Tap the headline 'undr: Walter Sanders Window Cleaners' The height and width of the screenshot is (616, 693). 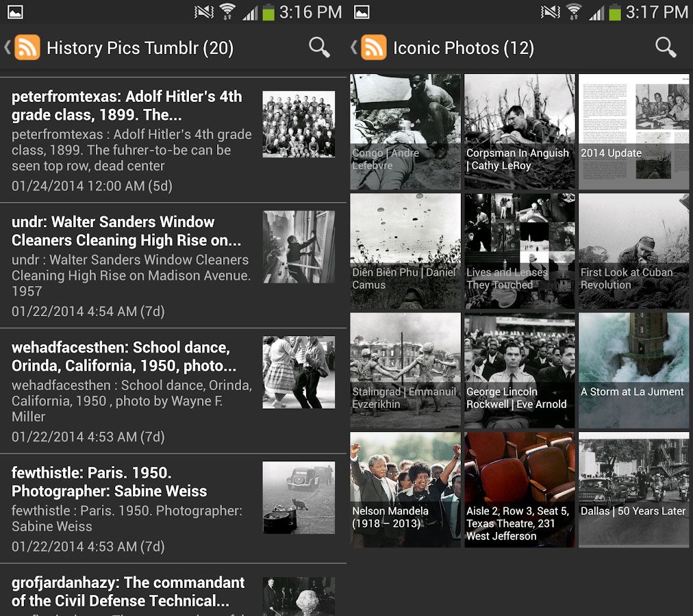127,231
